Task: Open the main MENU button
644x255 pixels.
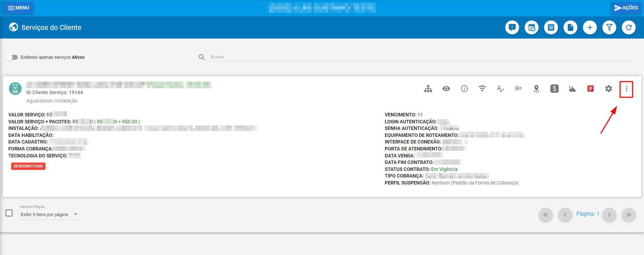Action: coord(18,8)
